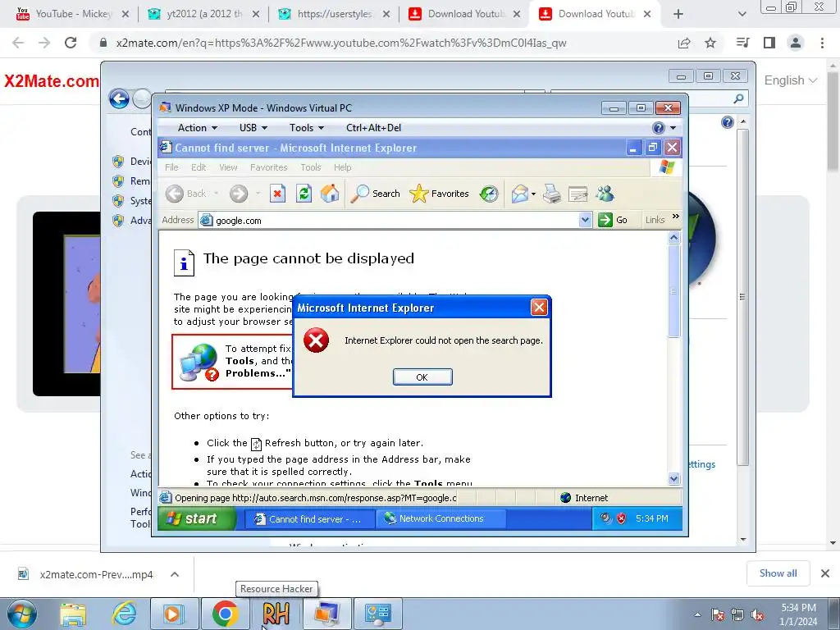Open Windows Media Player from the taskbar
This screenshot has height=630, width=840.
174,614
